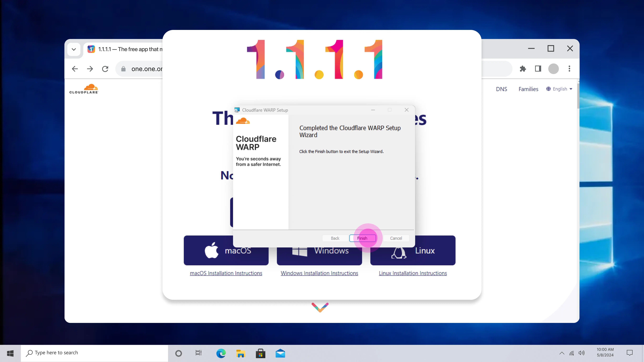Image resolution: width=644 pixels, height=362 pixels.
Task: Open the browser three-dot menu
Action: coord(569,69)
